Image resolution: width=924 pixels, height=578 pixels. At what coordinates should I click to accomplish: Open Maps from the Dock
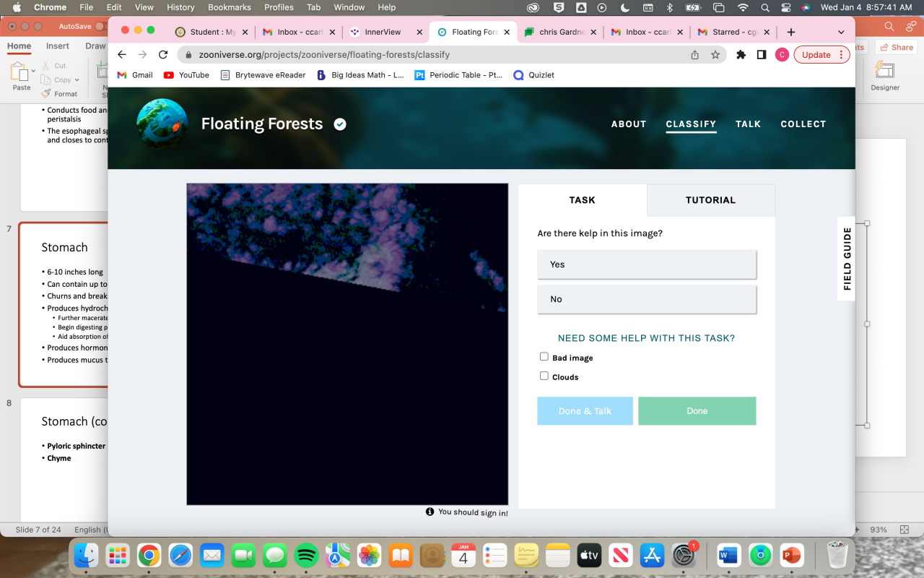[x=338, y=556]
